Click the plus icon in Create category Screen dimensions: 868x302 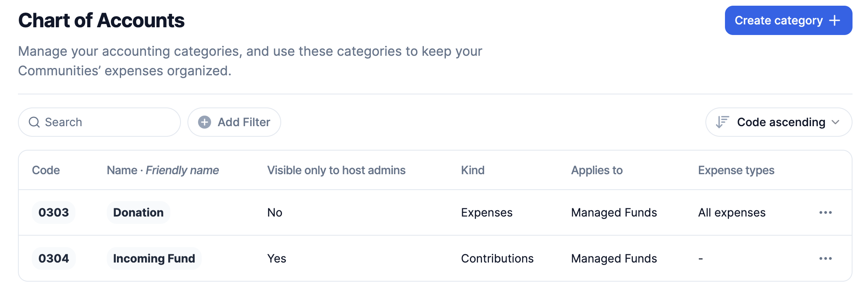[835, 20]
